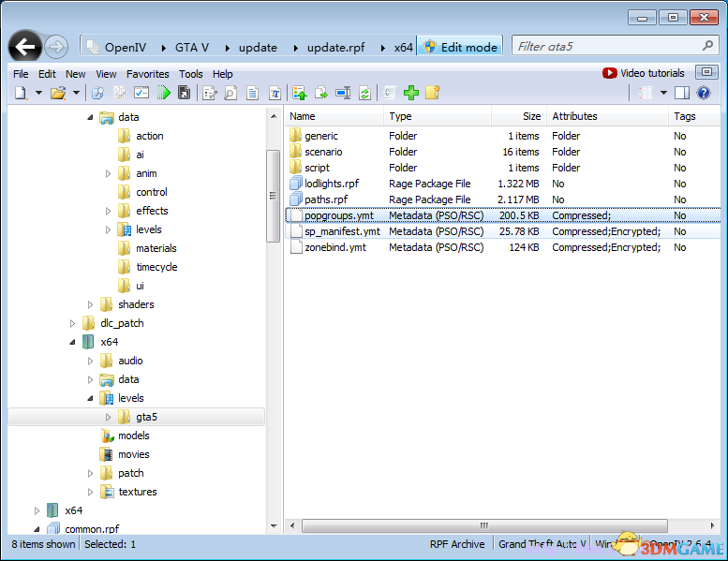
Task: Click the green play arrow icon
Action: 164,93
